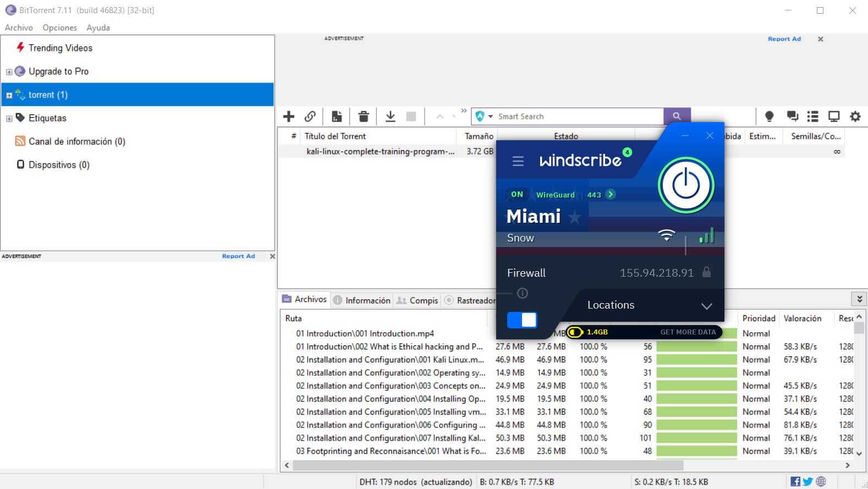The width and height of the screenshot is (868, 489).
Task: Click the files list scroll down arrow
Action: pyautogui.click(x=859, y=454)
